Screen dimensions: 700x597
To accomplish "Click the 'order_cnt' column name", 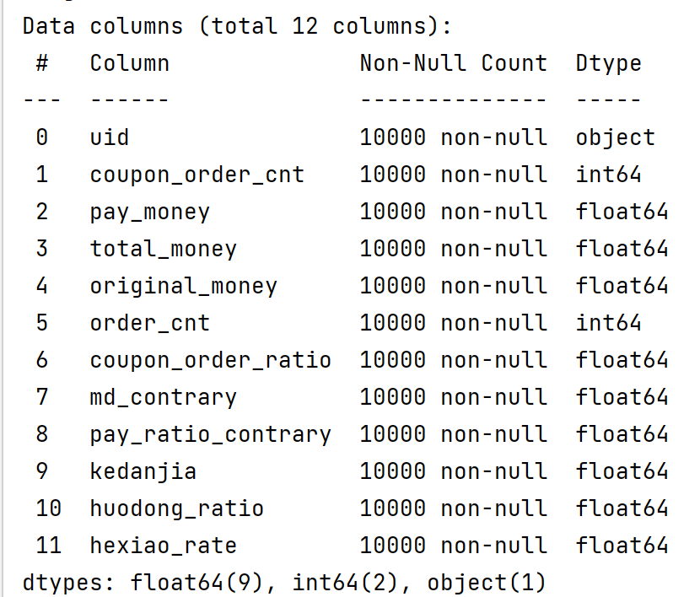I will 149,323.
